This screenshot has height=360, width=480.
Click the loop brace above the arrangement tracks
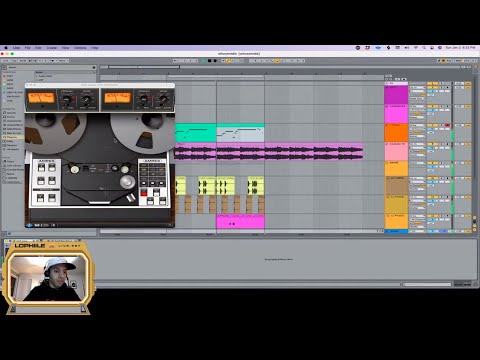[215, 77]
